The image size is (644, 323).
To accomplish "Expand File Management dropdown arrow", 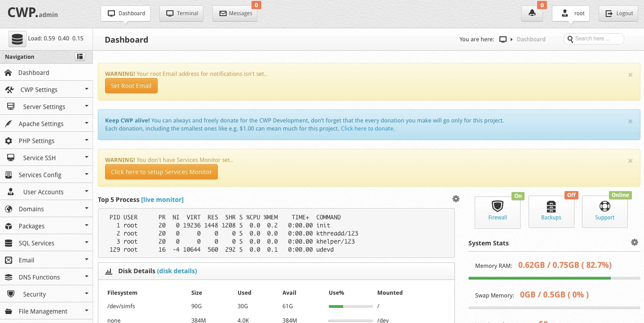I will coord(86,310).
